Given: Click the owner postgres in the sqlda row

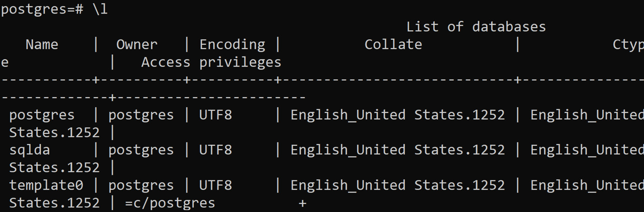Looking at the screenshot, I should pyautogui.click(x=141, y=150).
